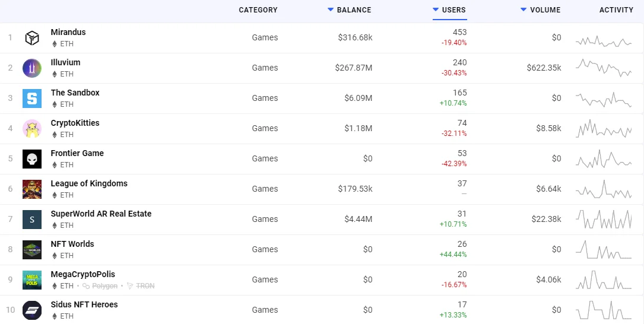Viewport: 644px width, 324px height.
Task: Click the $622.35k volume for Illuvium
Action: click(544, 68)
